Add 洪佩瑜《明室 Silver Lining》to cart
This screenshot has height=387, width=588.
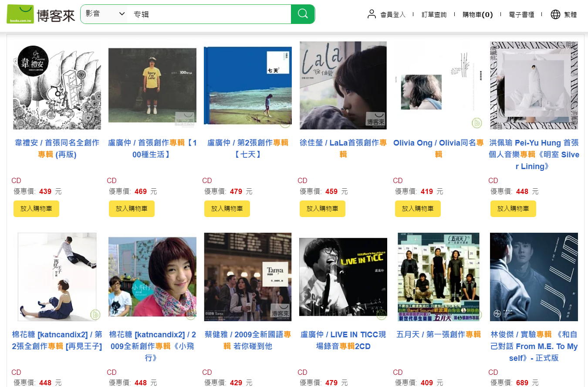513,209
